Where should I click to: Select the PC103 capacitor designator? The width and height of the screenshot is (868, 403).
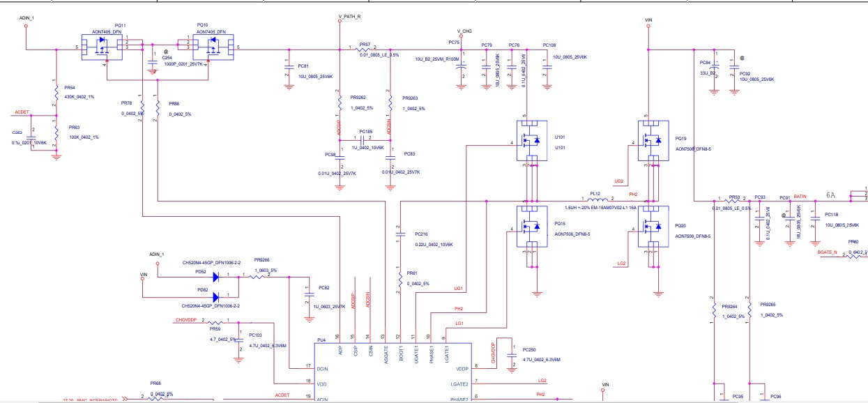256,335
